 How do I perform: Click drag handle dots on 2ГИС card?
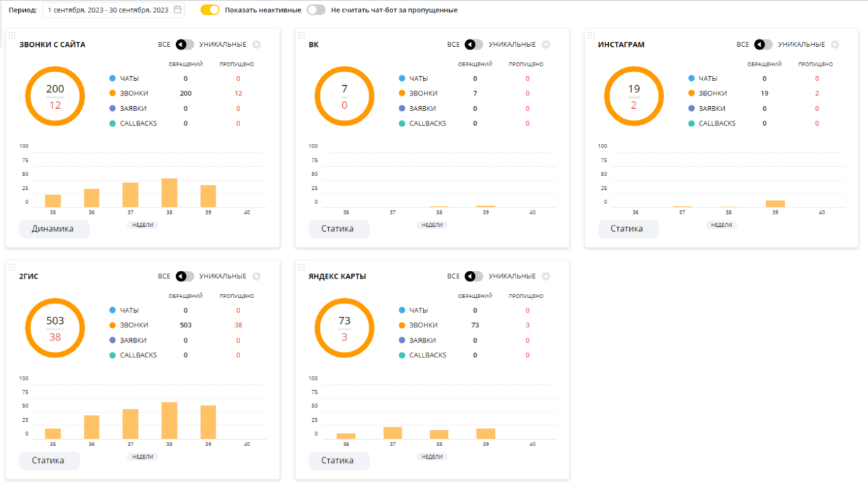tap(12, 267)
